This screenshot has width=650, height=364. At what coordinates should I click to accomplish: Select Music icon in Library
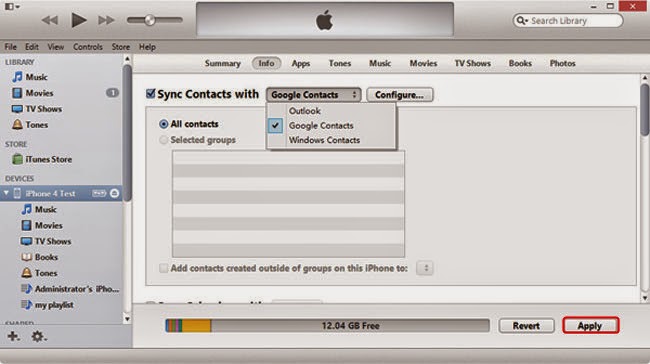(17, 77)
